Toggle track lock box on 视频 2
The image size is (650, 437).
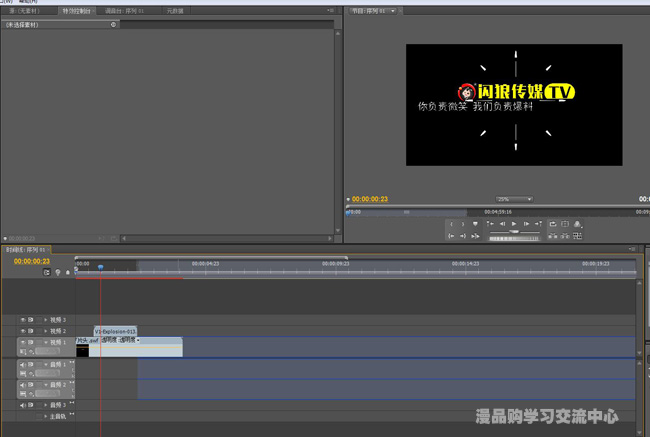point(39,331)
